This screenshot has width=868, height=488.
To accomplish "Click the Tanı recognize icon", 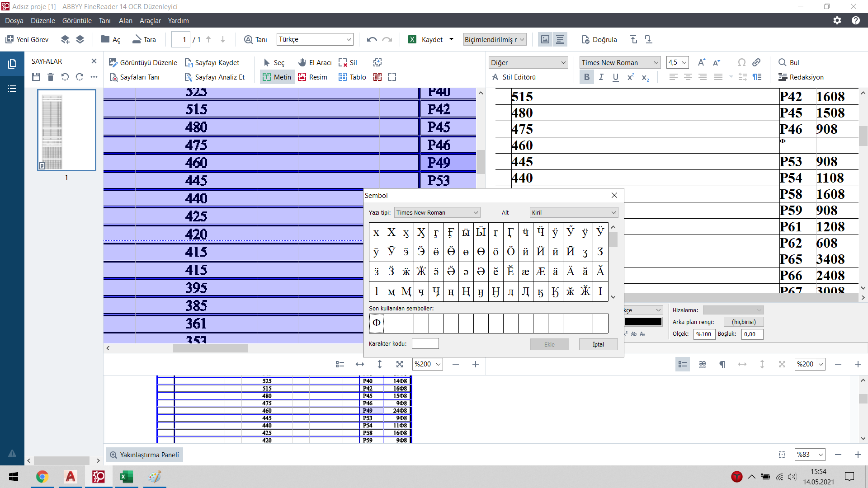I will click(248, 40).
